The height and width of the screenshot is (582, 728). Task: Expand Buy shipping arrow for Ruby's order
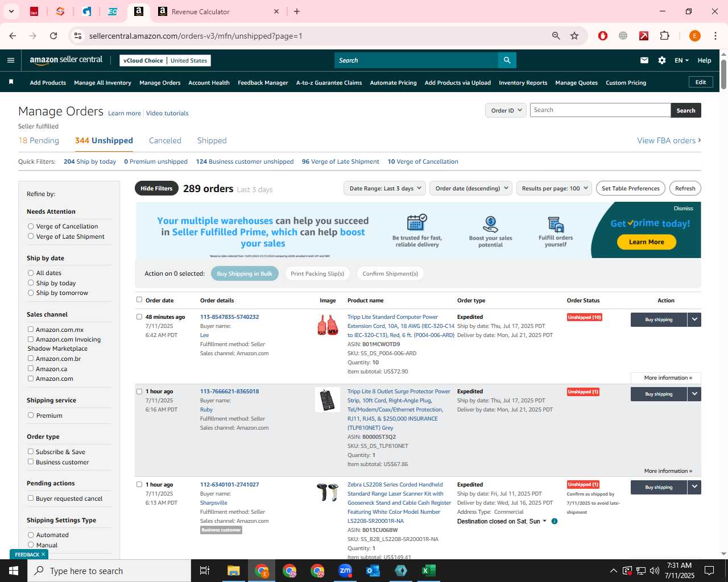(x=694, y=394)
